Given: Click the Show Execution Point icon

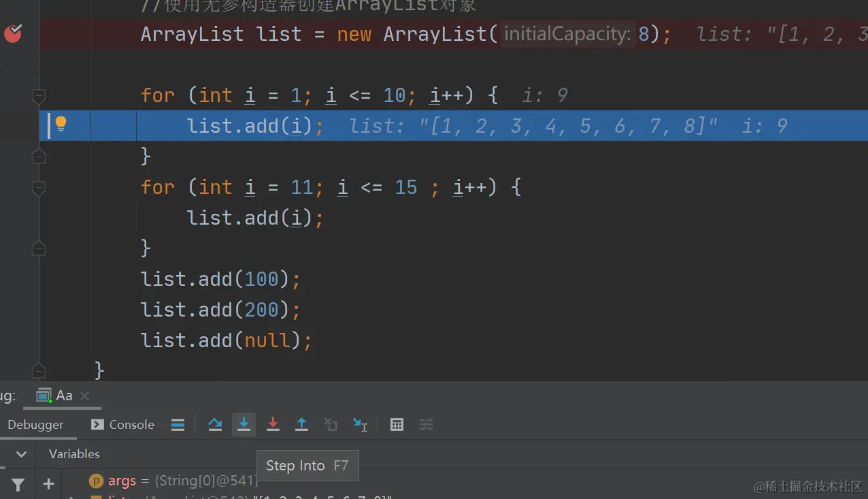Looking at the screenshot, I should tap(178, 425).
